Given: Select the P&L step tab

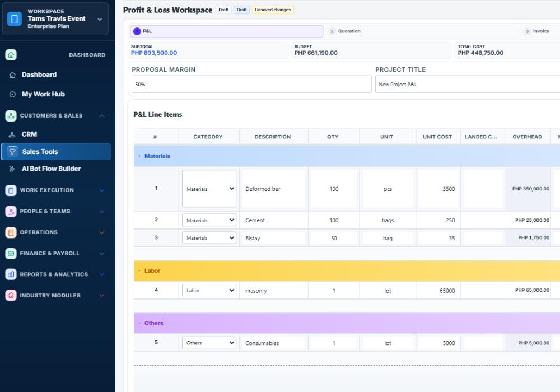Looking at the screenshot, I should click(226, 31).
